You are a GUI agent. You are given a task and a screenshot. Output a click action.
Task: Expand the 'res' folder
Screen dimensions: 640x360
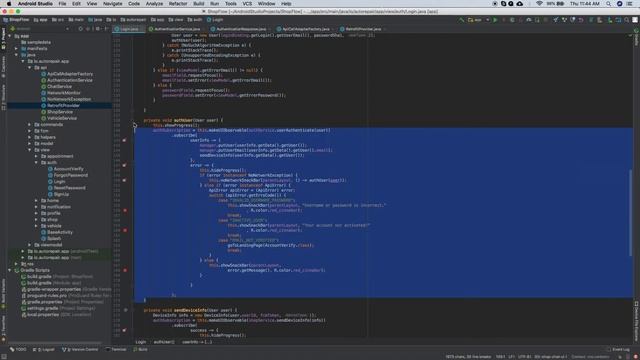(16, 264)
